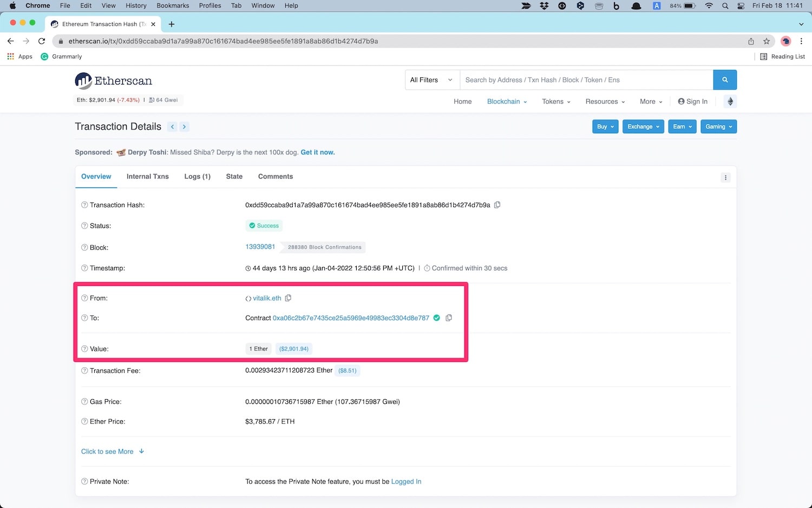Expand Click to see More
Image resolution: width=812 pixels, height=508 pixels.
(113, 452)
